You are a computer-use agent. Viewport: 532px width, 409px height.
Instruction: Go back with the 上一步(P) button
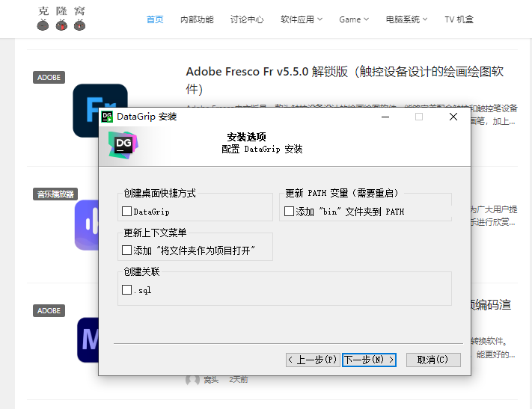click(x=313, y=360)
